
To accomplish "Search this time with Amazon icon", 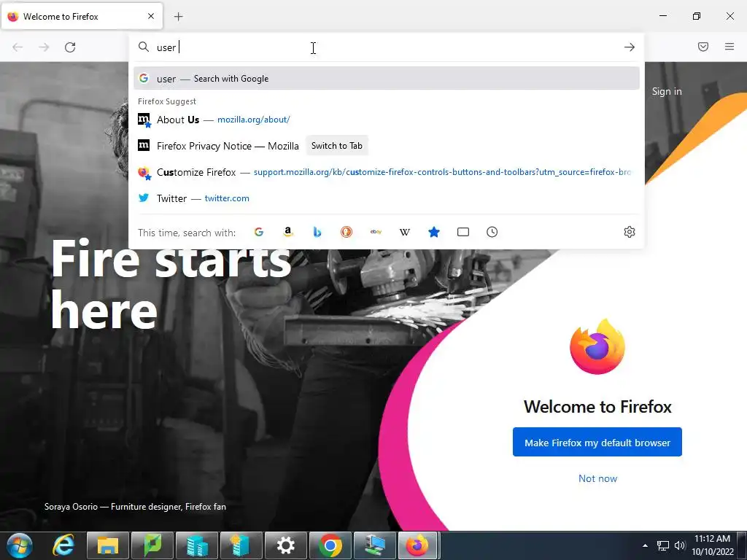I will coord(287,232).
